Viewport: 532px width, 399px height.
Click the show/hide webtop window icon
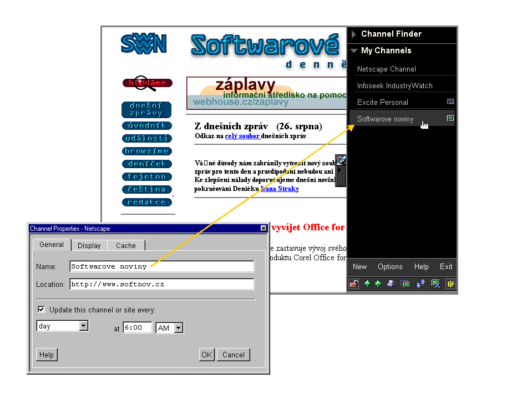coord(405,284)
